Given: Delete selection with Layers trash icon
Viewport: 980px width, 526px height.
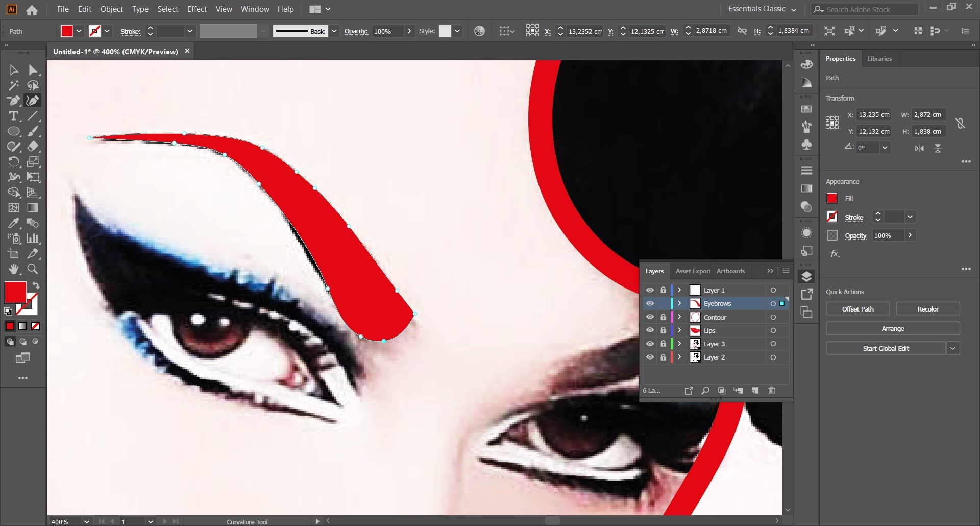Looking at the screenshot, I should (772, 391).
